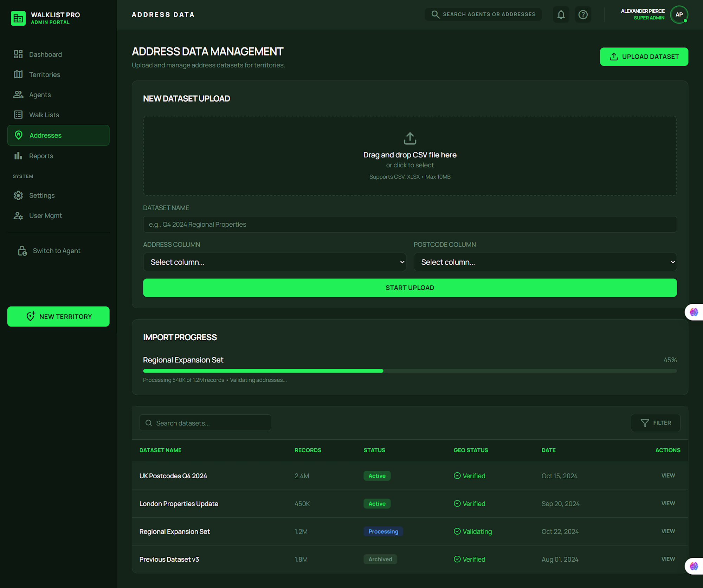Open Territories in the sidebar

click(44, 75)
